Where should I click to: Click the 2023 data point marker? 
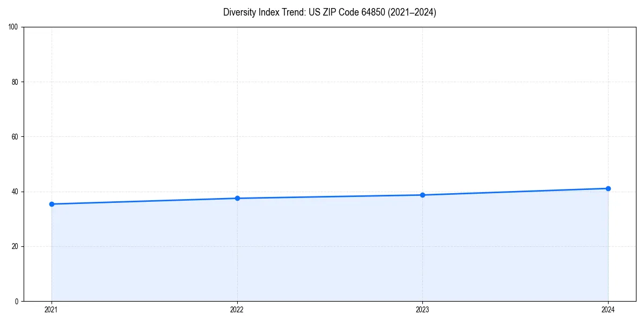coord(422,195)
